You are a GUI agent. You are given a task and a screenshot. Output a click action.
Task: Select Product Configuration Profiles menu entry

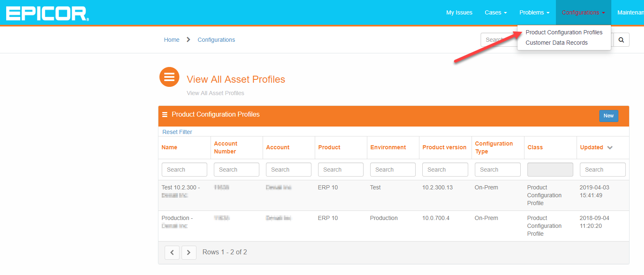(x=564, y=32)
